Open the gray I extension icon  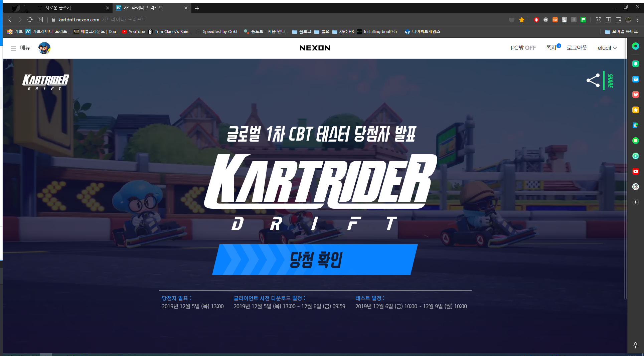point(574,20)
